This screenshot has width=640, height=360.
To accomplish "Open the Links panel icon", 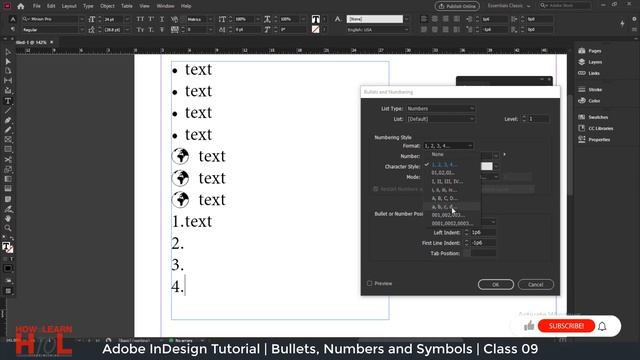I will 582,73.
